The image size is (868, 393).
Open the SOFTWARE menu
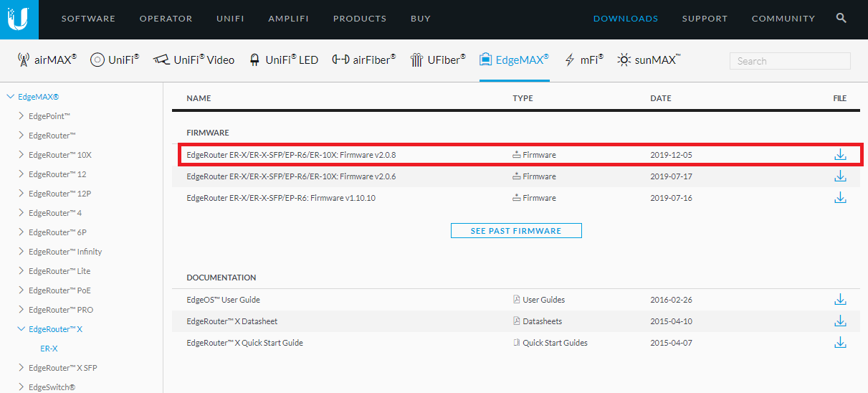(x=88, y=19)
